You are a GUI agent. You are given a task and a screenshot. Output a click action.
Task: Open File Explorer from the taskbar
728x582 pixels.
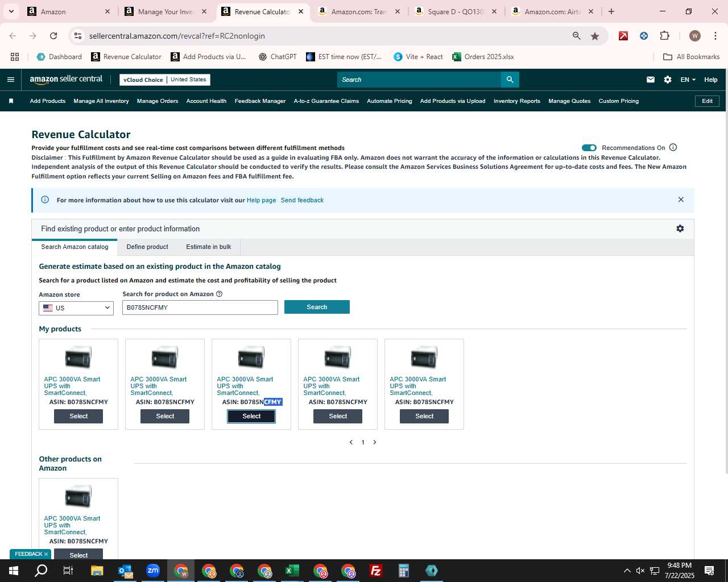tap(97, 571)
